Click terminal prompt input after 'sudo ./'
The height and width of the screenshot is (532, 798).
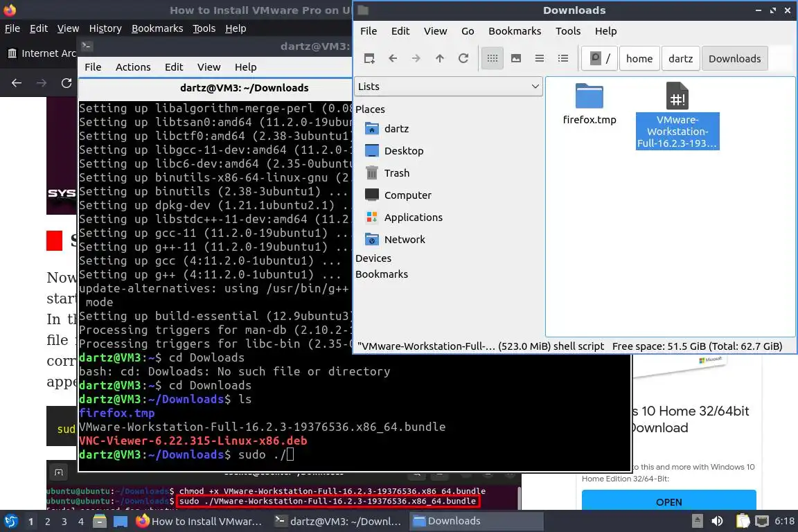coord(290,454)
